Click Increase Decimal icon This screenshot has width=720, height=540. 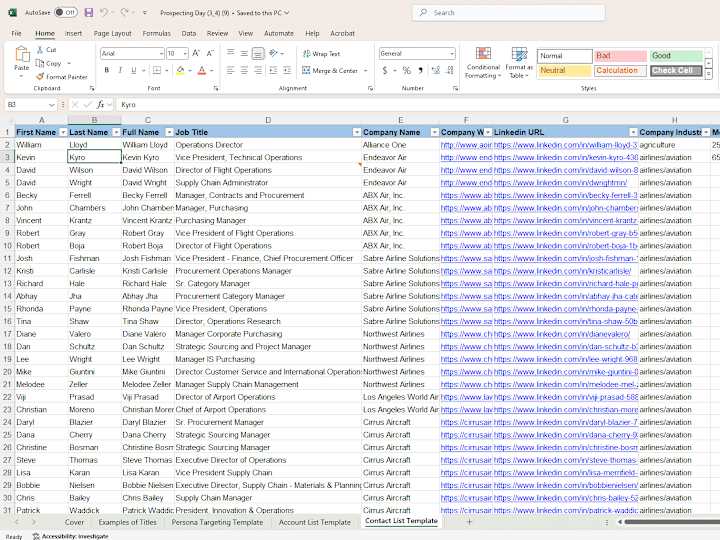point(436,70)
